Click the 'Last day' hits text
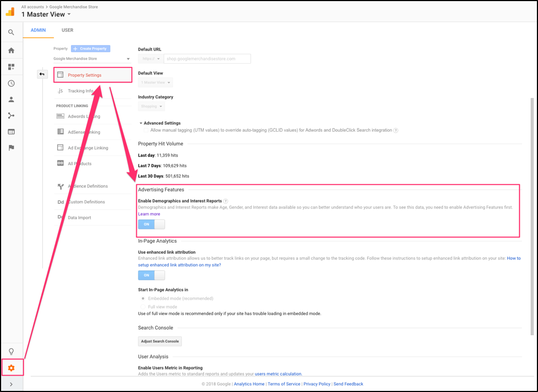 click(x=158, y=155)
